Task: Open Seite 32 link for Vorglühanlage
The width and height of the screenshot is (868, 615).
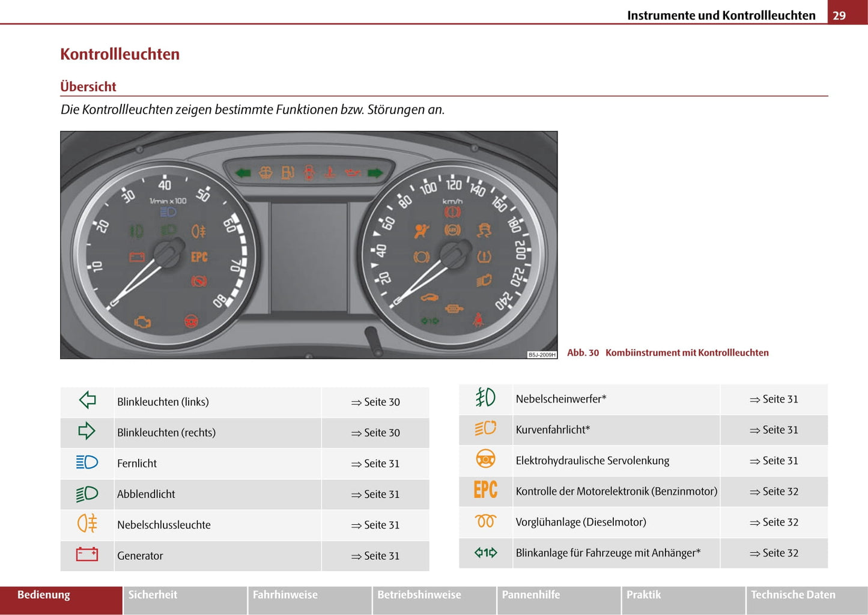Action: (774, 523)
